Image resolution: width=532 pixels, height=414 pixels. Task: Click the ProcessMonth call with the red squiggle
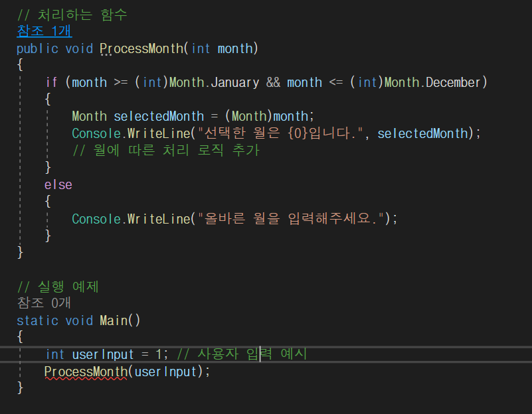(86, 372)
